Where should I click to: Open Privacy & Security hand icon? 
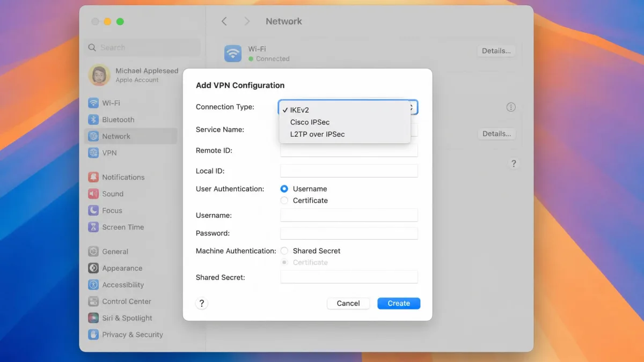pyautogui.click(x=93, y=335)
